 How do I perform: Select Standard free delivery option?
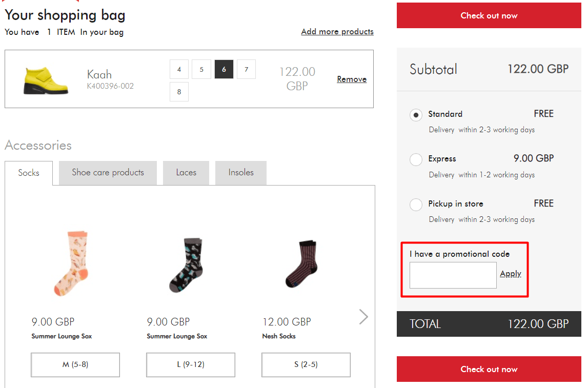416,115
